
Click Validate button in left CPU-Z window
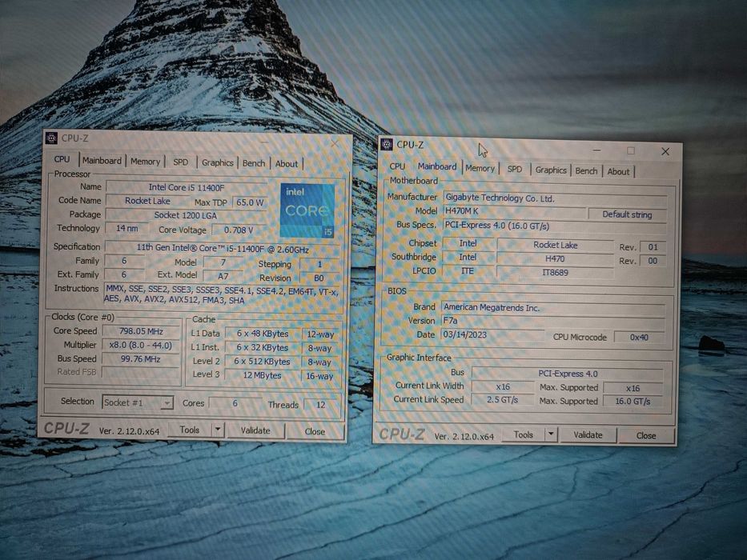(255, 430)
